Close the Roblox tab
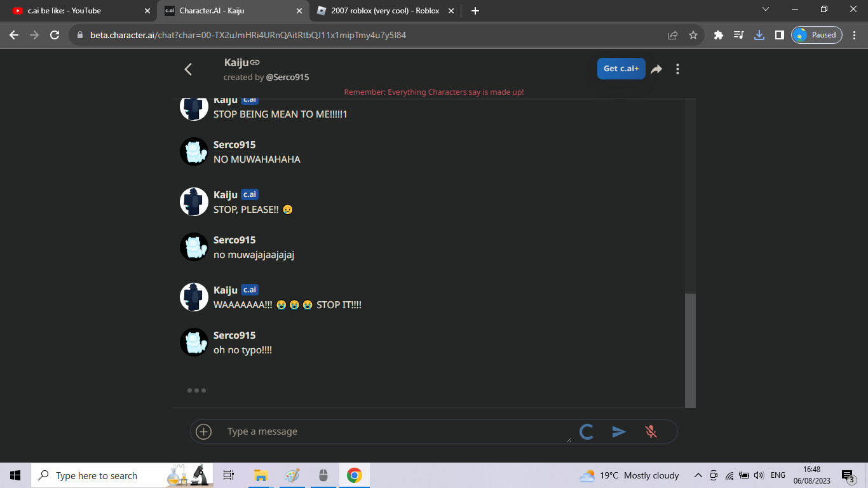Screen dimensions: 868x488 (x=451, y=11)
